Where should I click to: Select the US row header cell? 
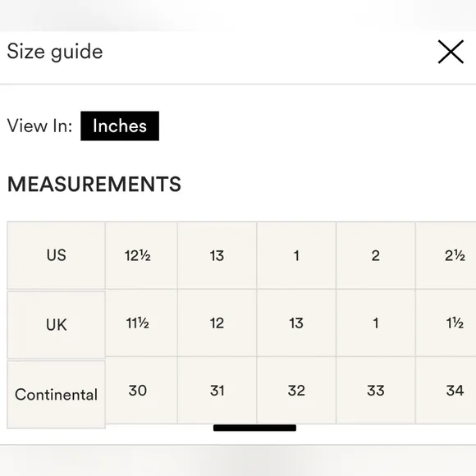click(x=56, y=255)
